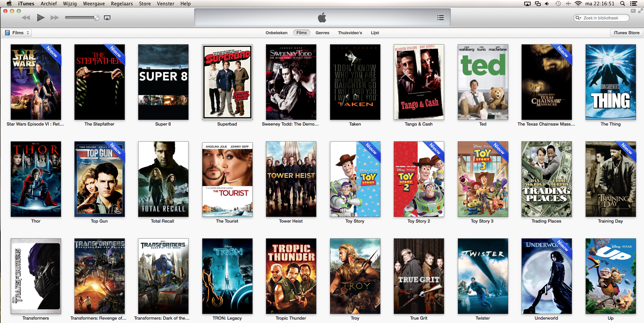Open the iTunes Store button
Viewport: 644px width, 323px height.
(x=627, y=33)
